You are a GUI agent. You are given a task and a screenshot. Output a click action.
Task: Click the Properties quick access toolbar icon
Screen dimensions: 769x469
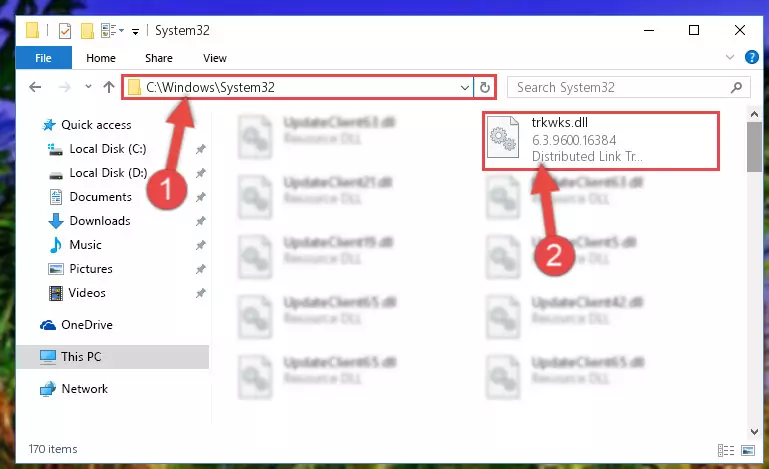click(65, 31)
